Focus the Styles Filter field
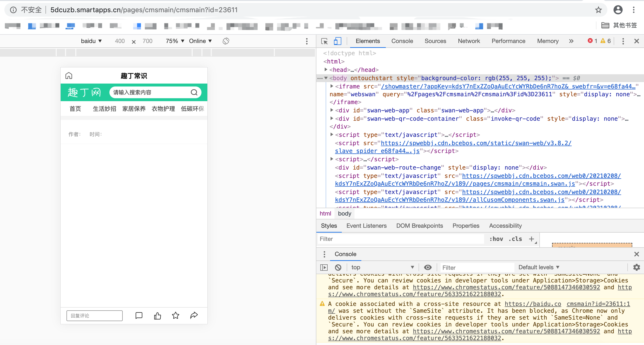This screenshot has height=345, width=644. coord(401,239)
